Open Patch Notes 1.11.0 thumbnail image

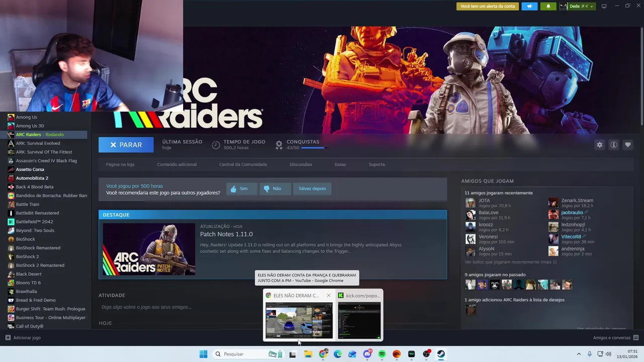tap(149, 249)
